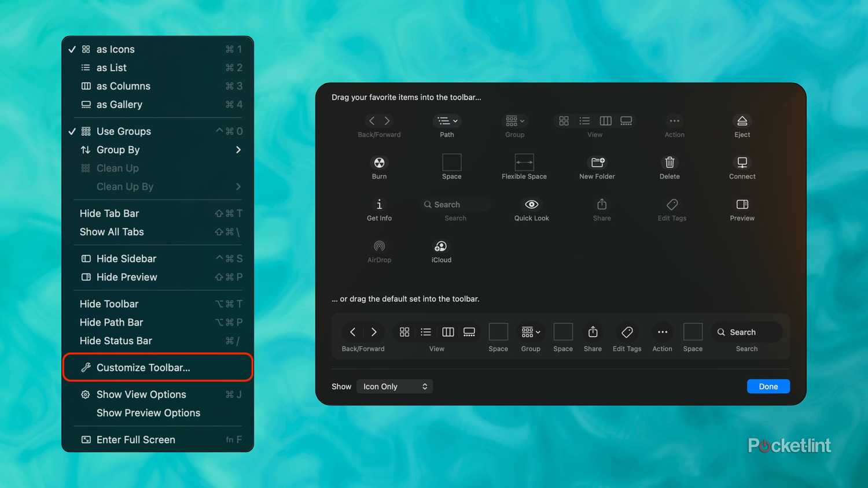
Task: Open the Path dropdown in the toolbar
Action: [x=447, y=121]
